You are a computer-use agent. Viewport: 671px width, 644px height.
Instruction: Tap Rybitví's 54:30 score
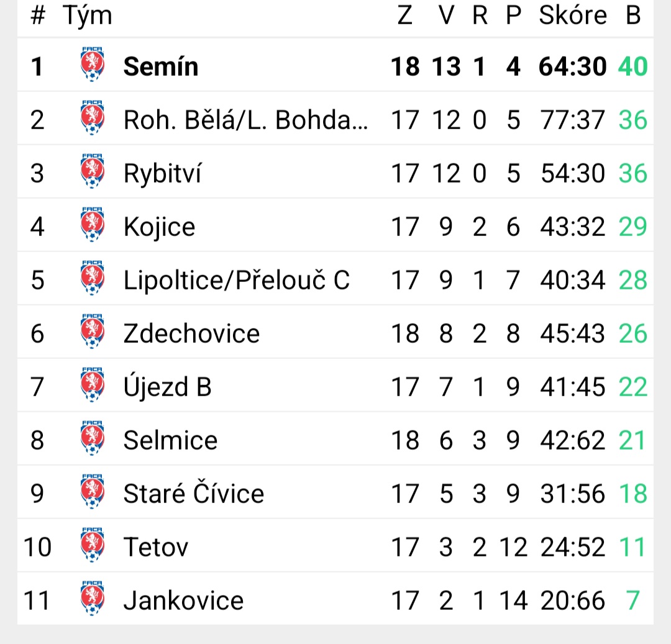point(573,173)
